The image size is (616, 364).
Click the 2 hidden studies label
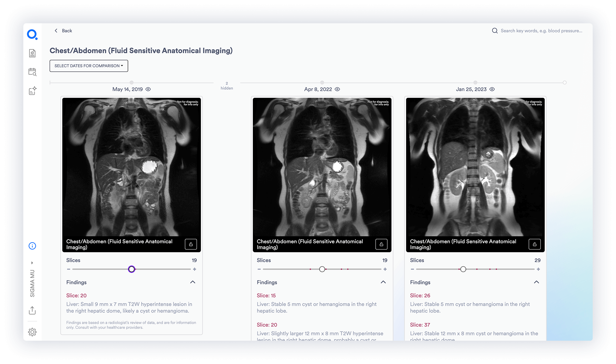[x=227, y=86]
